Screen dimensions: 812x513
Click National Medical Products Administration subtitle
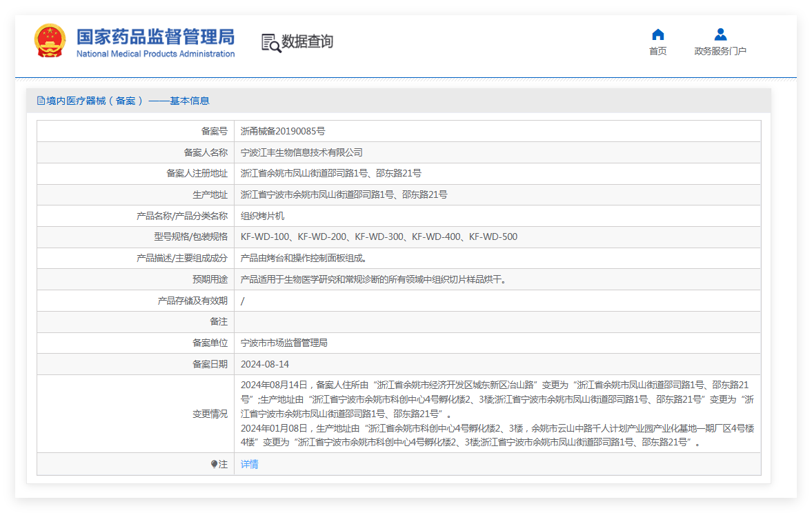(x=155, y=54)
